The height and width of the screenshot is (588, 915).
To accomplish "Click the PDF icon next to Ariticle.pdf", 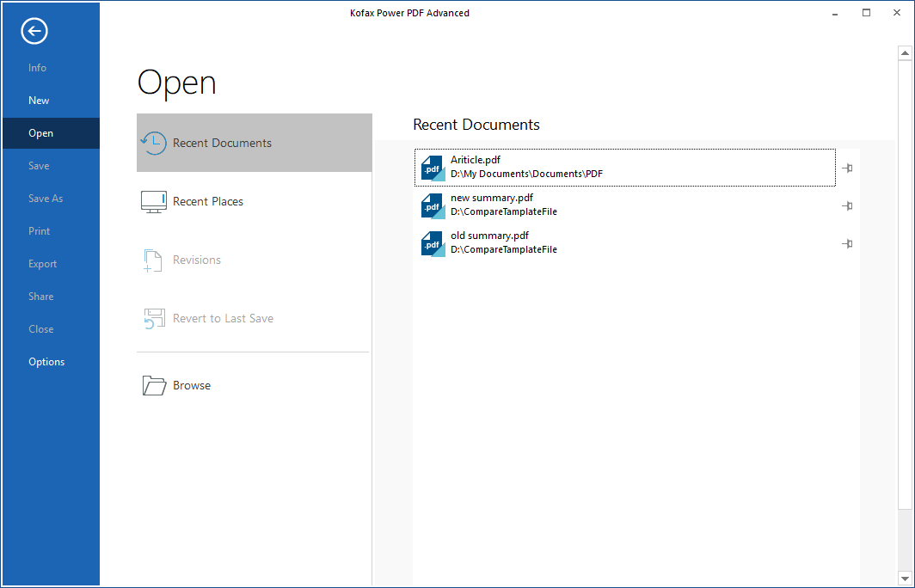I will click(x=433, y=167).
